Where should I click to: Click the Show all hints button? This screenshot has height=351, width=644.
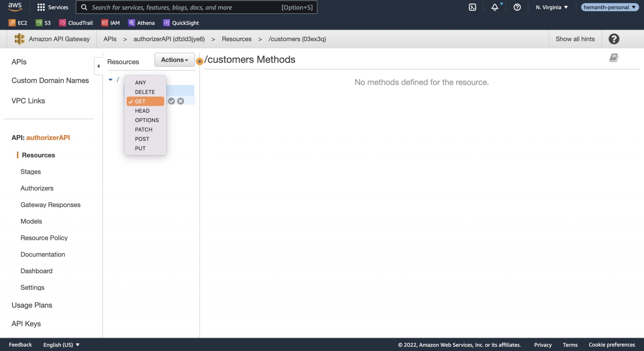(575, 39)
